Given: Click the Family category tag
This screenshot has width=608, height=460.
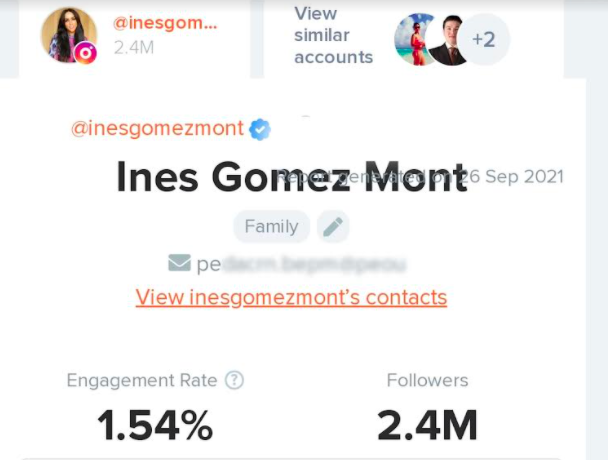Looking at the screenshot, I should coord(271,227).
